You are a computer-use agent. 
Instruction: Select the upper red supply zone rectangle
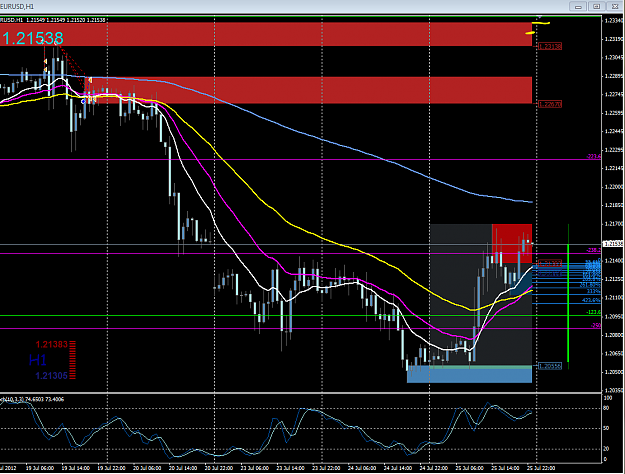pos(266,34)
